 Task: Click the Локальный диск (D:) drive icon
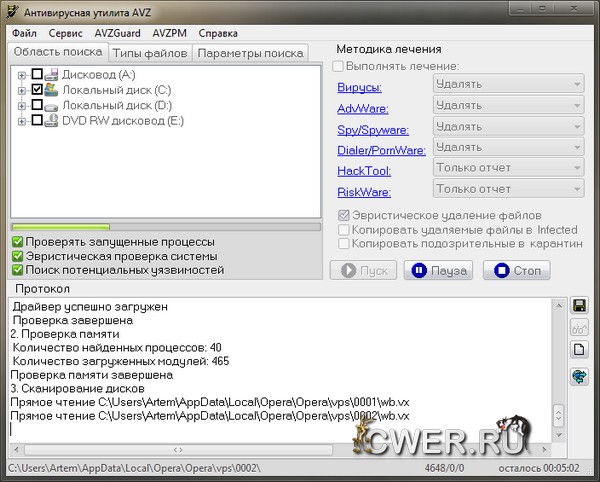click(52, 105)
